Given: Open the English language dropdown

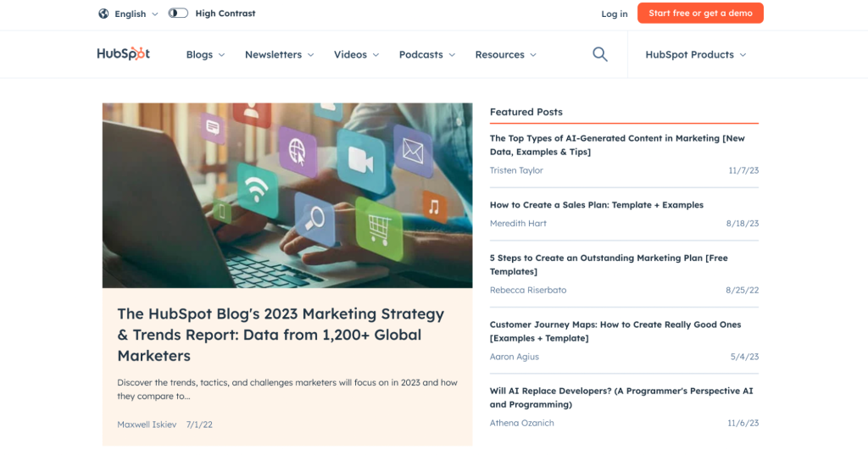Looking at the screenshot, I should click(136, 14).
